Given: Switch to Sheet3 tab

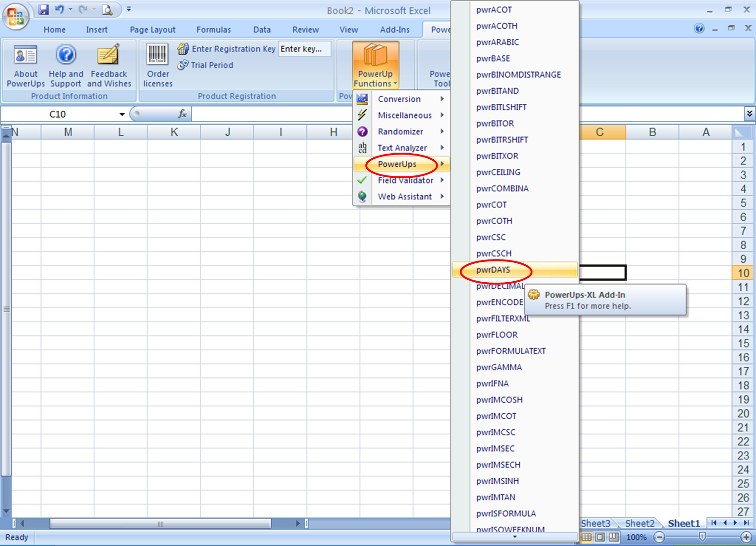Looking at the screenshot, I should [595, 523].
